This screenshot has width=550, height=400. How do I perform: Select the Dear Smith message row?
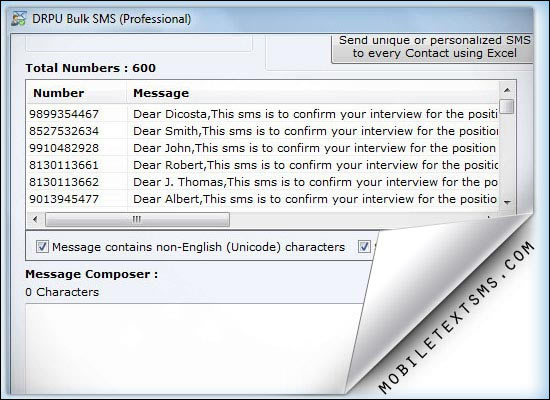(263, 131)
